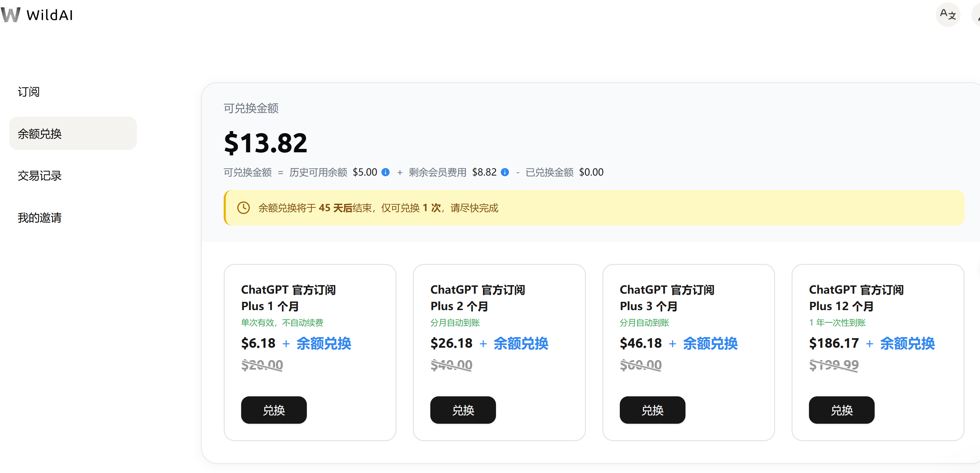Click the WildAI logo icon
This screenshot has width=980, height=473.
point(10,14)
